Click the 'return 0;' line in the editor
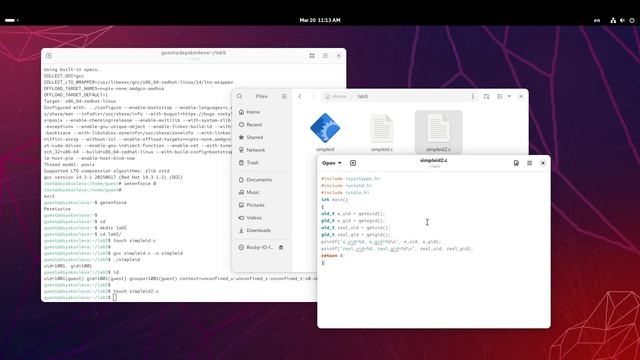This screenshot has height=360, width=640. click(x=333, y=256)
